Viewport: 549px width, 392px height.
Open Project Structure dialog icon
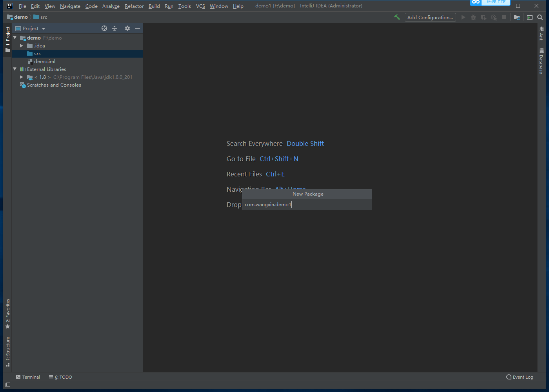pos(517,17)
